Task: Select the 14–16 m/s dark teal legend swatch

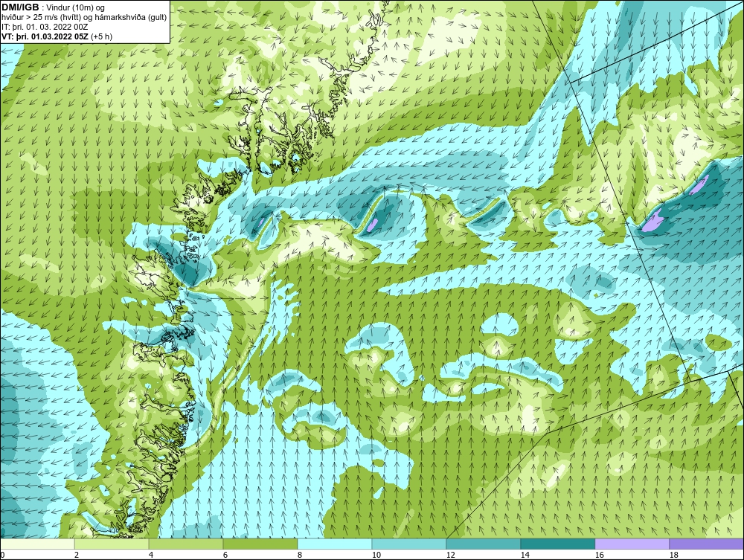Action: tap(557, 544)
